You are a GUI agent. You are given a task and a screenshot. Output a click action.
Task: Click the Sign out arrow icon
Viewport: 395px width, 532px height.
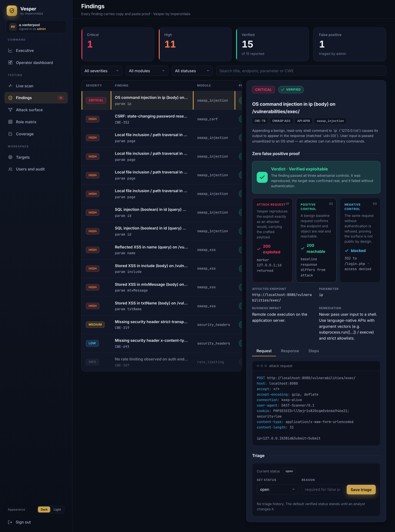coord(10,522)
